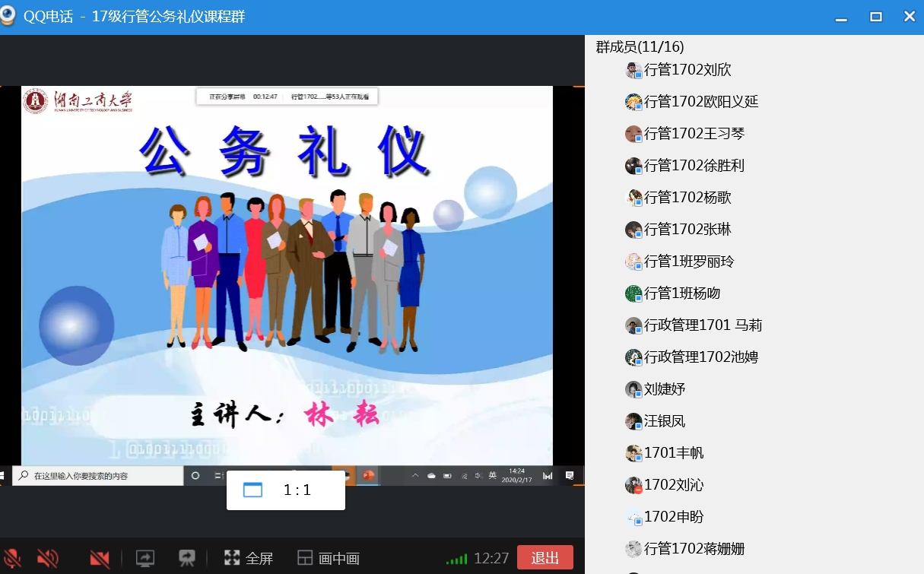The image size is (924, 574).
Task: Choose 行政管理1701 马莉 in the member list
Action: [x=703, y=325]
